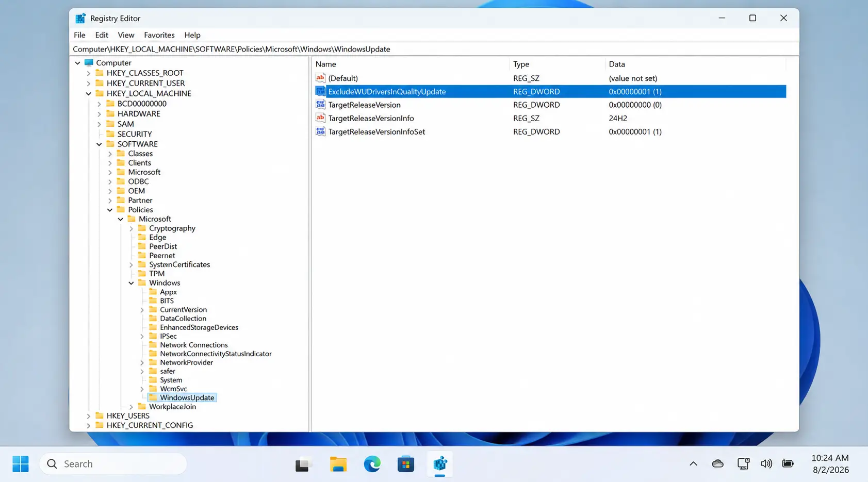Click the 24H2 data cell

click(618, 118)
